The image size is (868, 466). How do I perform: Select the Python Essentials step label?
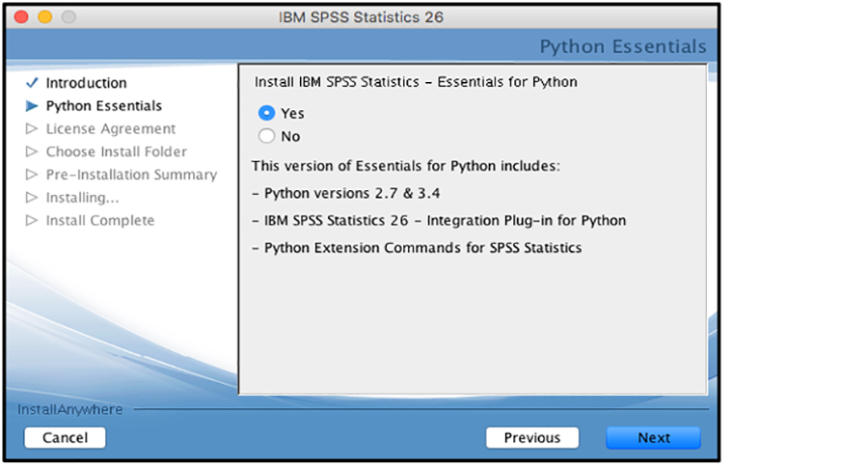click(104, 106)
